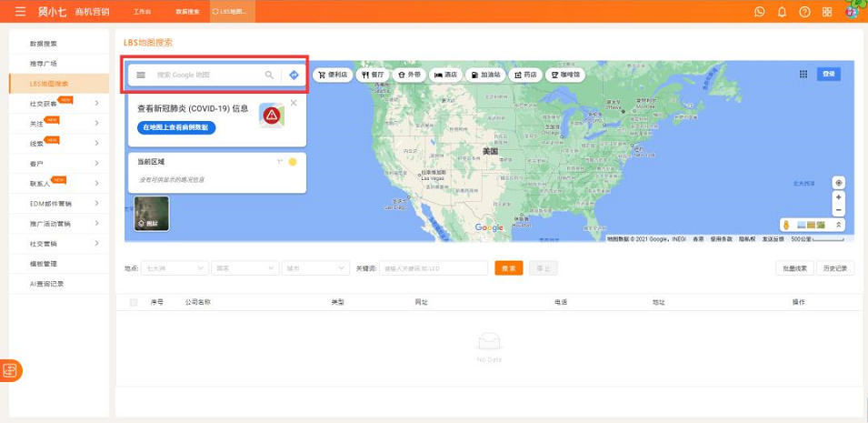Select the 酒店 category chip
The height and width of the screenshot is (423, 868).
tap(445, 75)
